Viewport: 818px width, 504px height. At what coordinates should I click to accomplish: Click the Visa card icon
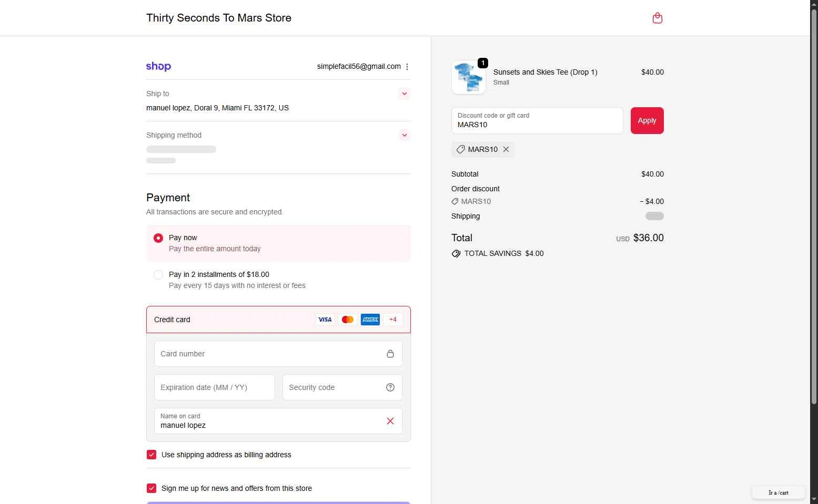coord(325,320)
